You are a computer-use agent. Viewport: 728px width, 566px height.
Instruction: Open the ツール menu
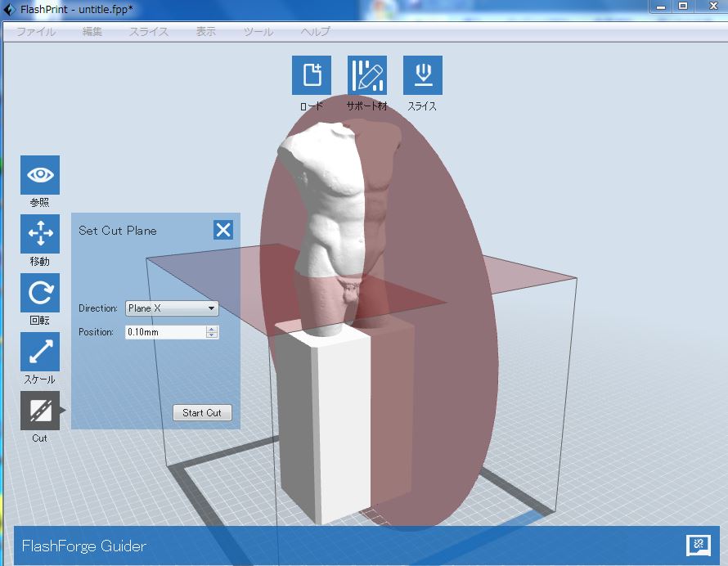pos(258,32)
